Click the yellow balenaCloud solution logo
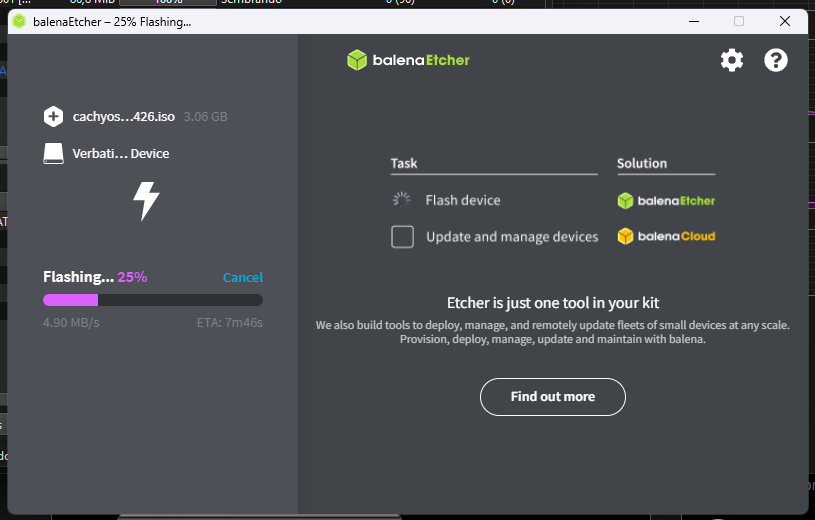This screenshot has width=815, height=520. coord(666,237)
